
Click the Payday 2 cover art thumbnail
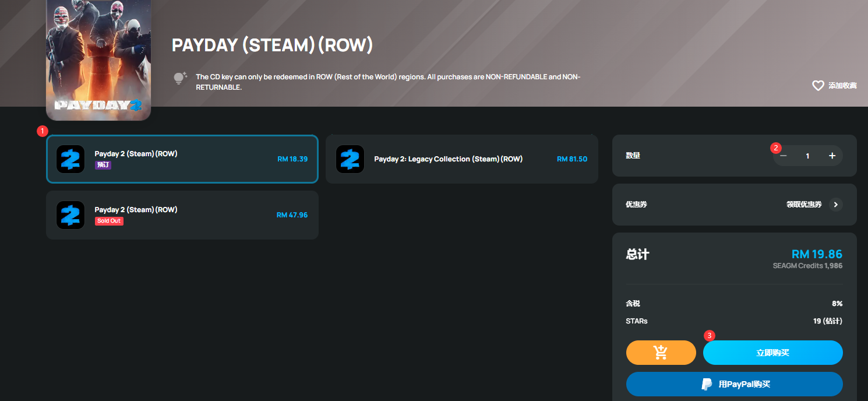click(x=98, y=60)
